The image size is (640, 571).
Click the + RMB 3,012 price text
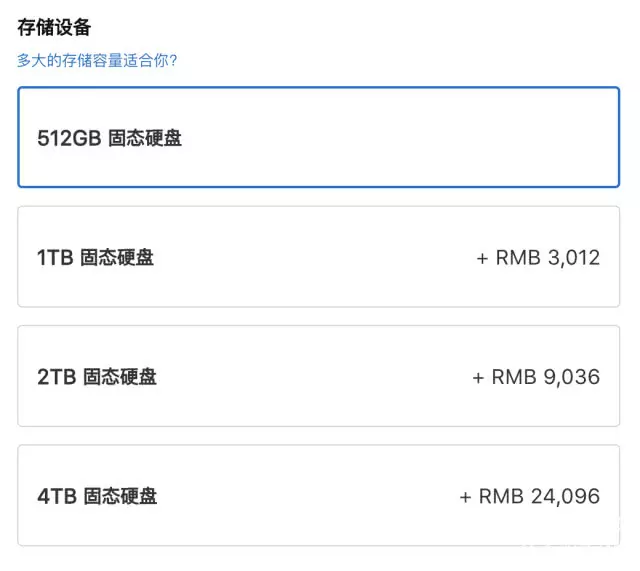(x=538, y=258)
